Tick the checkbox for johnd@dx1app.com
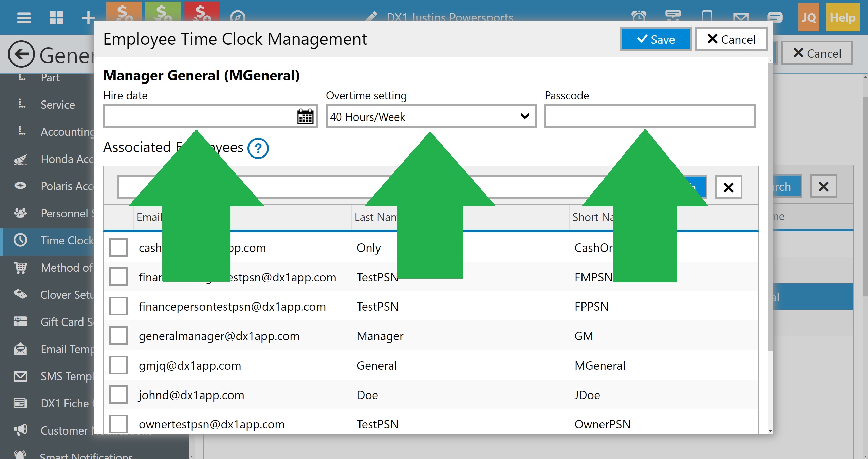The width and height of the screenshot is (868, 459). point(118,394)
